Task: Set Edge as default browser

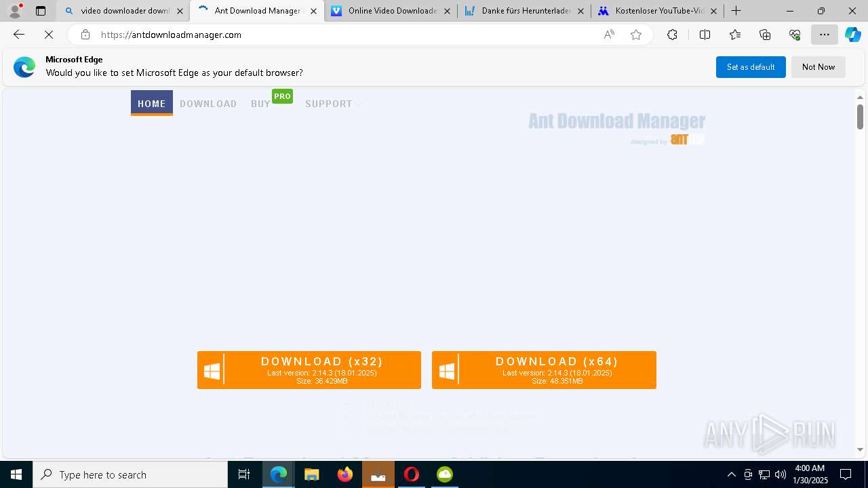Action: pos(751,67)
